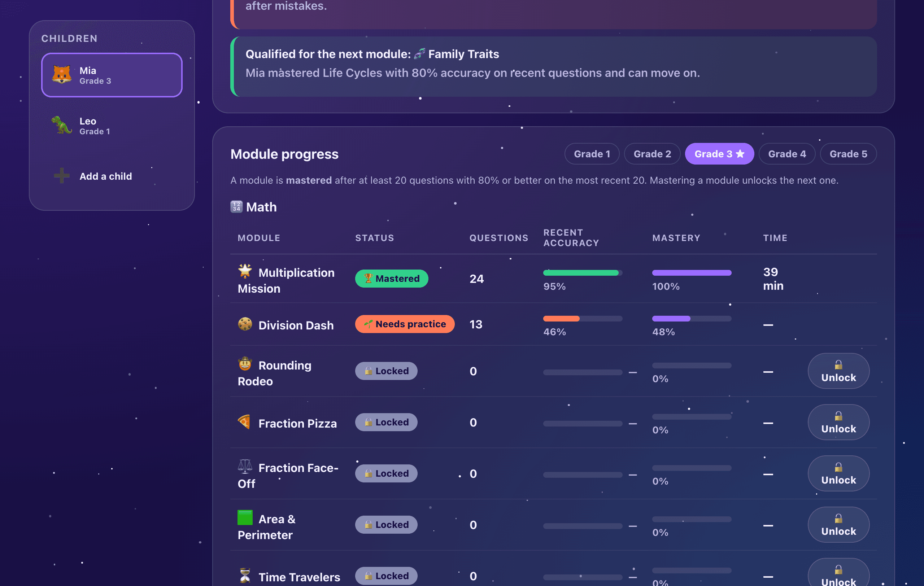Click the Time Travelers hourglass icon
This screenshot has width=924, height=586.
(245, 576)
